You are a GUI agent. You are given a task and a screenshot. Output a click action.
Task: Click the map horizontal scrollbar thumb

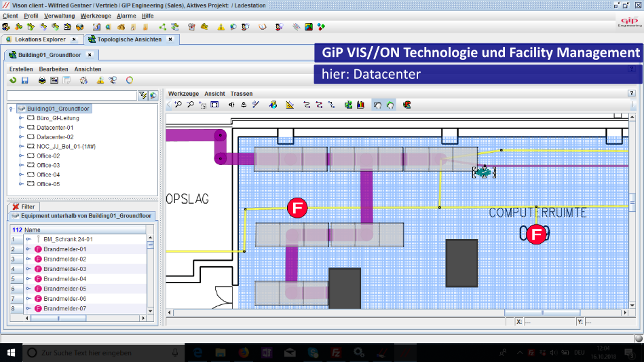[543, 312]
